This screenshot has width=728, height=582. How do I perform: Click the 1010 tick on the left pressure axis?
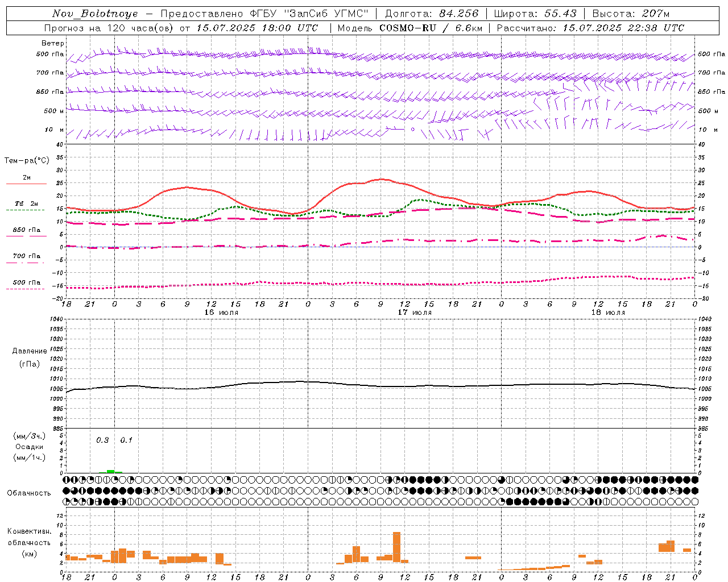[57, 379]
